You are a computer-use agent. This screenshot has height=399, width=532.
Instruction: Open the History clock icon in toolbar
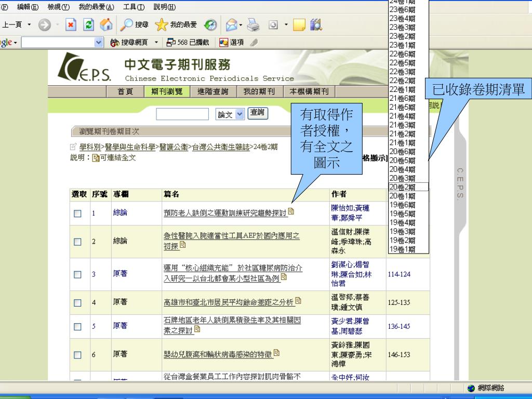[211, 25]
